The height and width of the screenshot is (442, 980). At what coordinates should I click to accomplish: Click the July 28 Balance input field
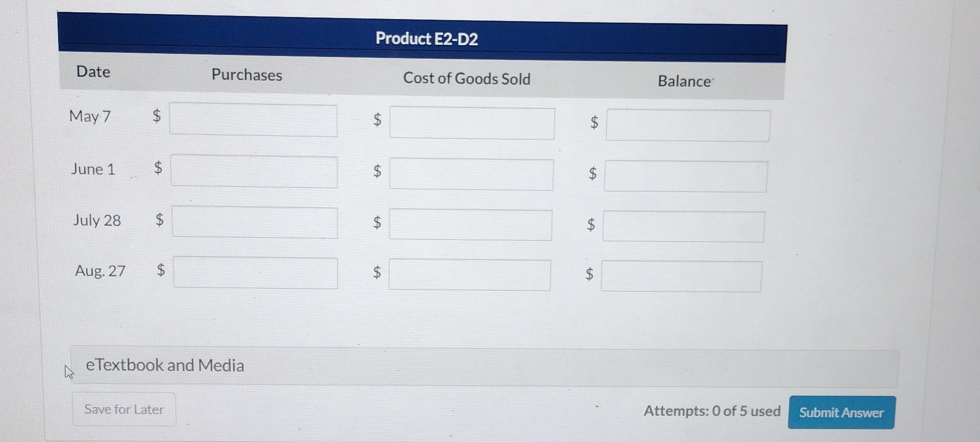point(684,226)
